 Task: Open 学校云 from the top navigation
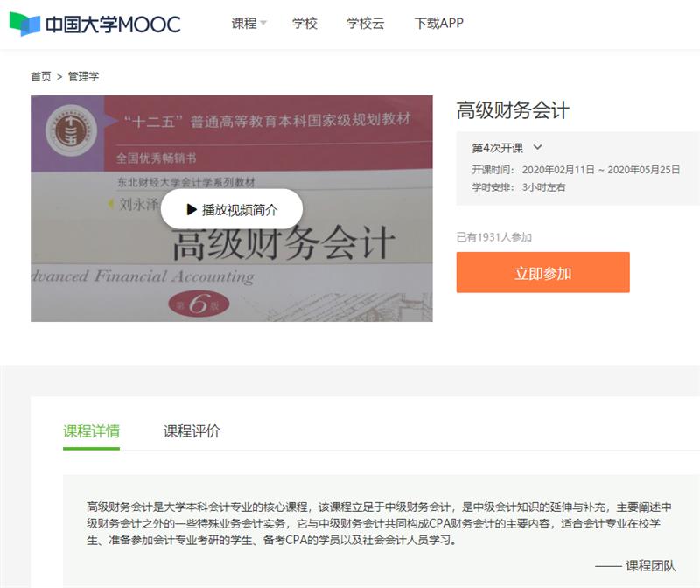[365, 24]
